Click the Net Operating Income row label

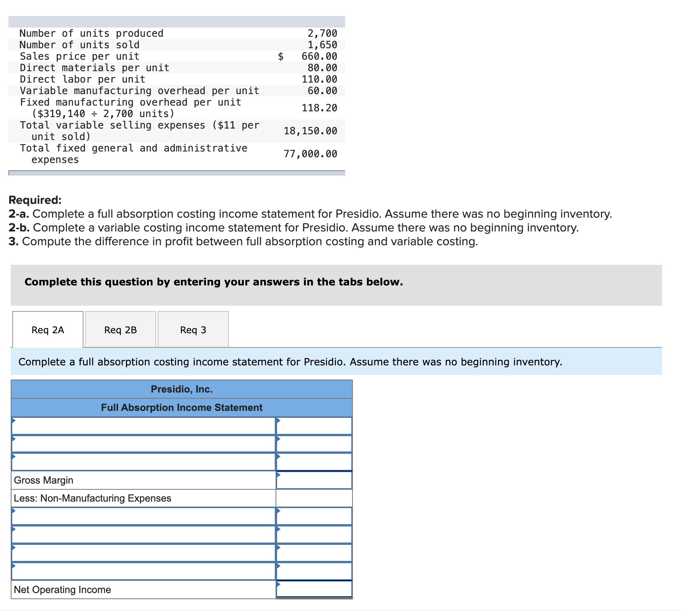click(62, 589)
